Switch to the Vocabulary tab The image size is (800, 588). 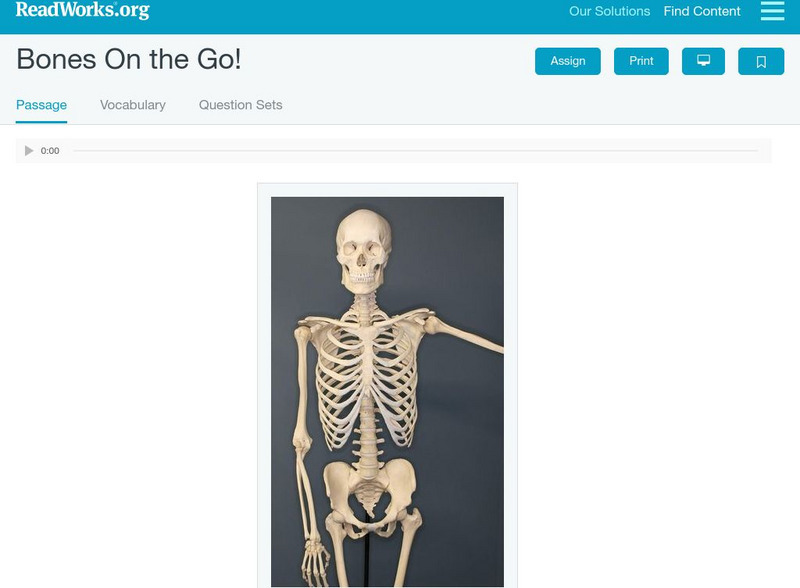pos(133,105)
